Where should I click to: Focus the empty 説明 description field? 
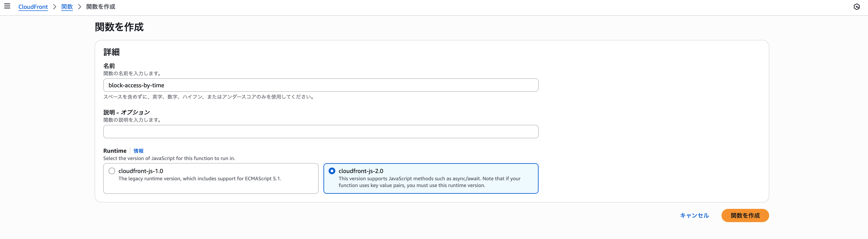(x=321, y=132)
